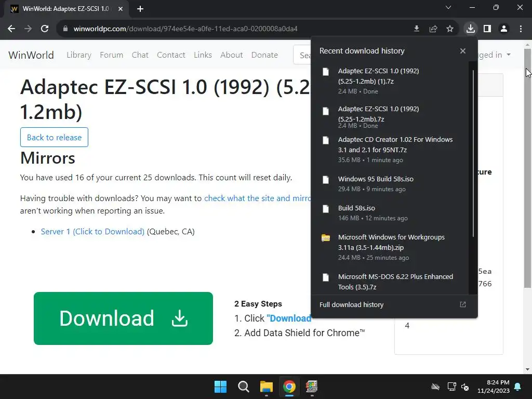Click external-link icon beside Full download history

[x=463, y=304]
